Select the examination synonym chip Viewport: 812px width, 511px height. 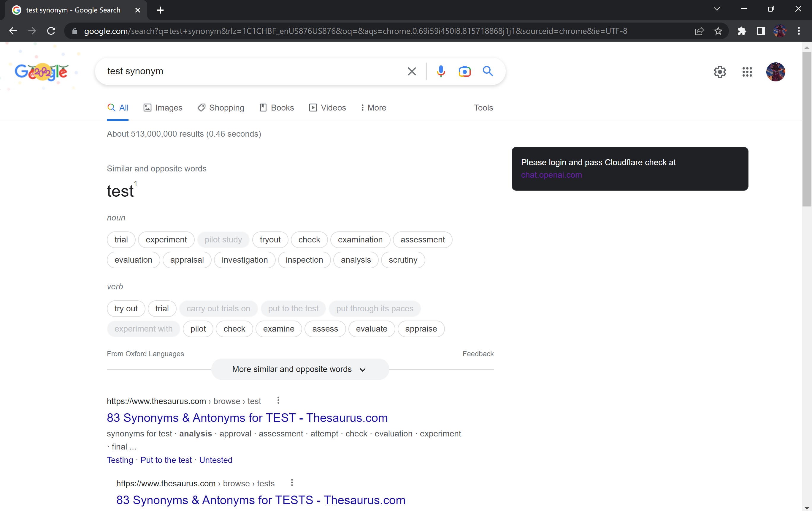360,240
